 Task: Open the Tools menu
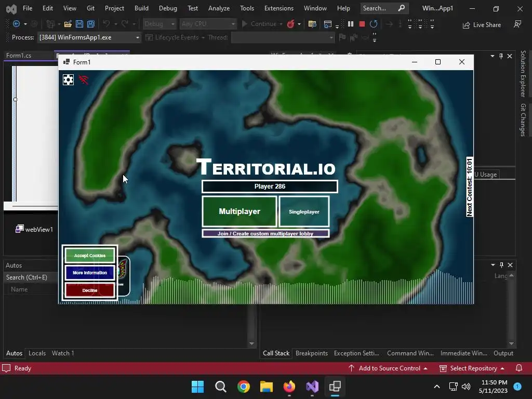point(247,8)
